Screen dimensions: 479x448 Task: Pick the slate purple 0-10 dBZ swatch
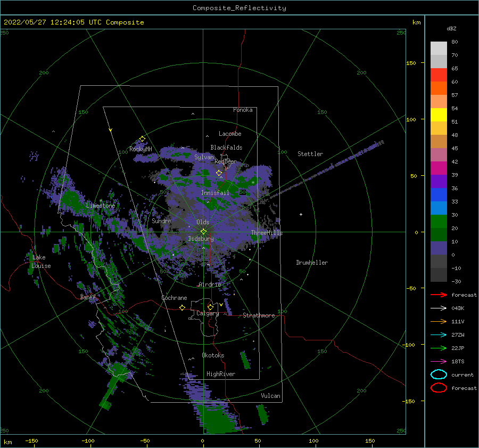pyautogui.click(x=439, y=248)
